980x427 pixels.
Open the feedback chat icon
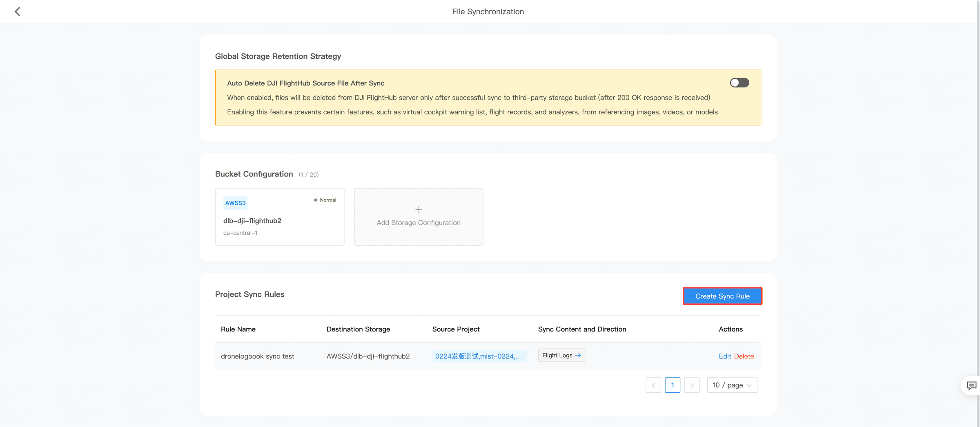pyautogui.click(x=971, y=385)
